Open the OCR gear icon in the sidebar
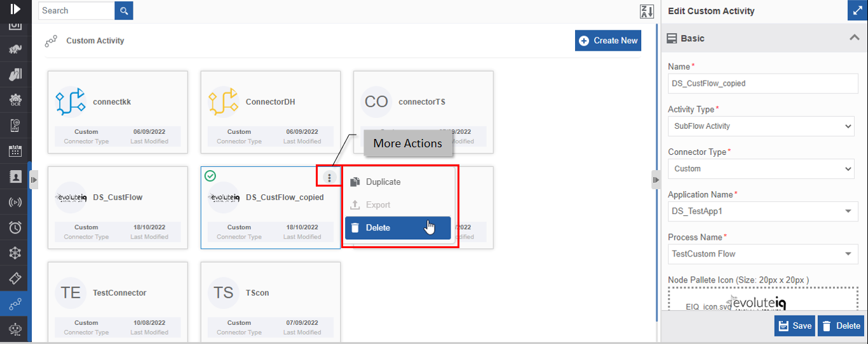The height and width of the screenshot is (344, 868). (x=15, y=100)
